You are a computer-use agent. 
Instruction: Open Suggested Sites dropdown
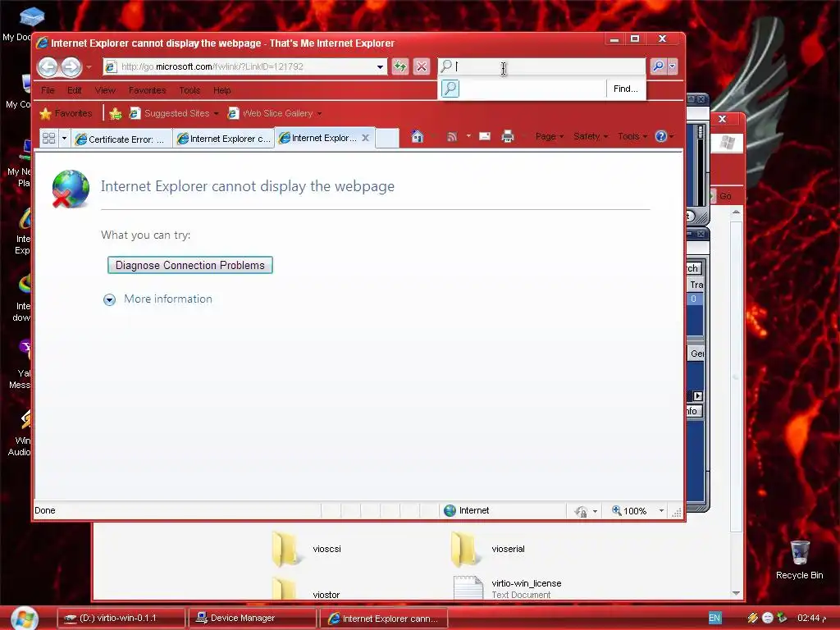point(174,113)
